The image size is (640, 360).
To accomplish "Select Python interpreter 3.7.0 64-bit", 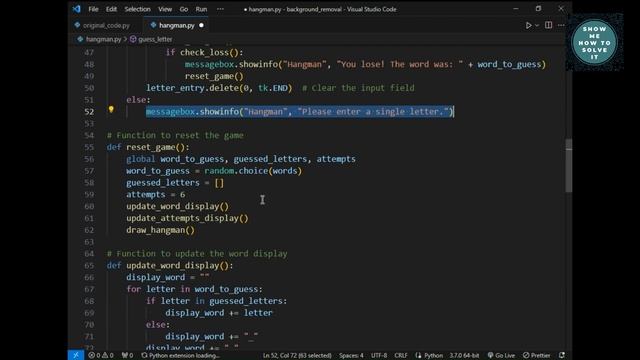I will point(464,355).
